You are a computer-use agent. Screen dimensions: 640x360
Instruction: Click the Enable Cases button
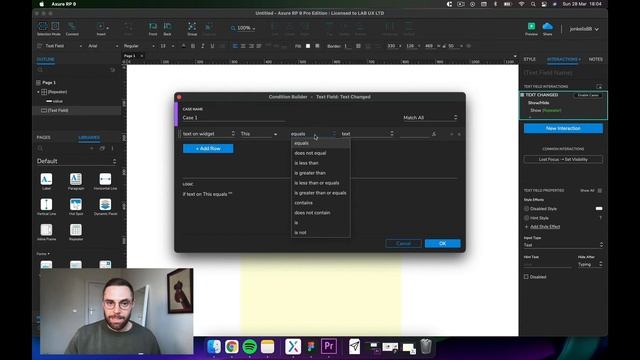[x=588, y=95]
